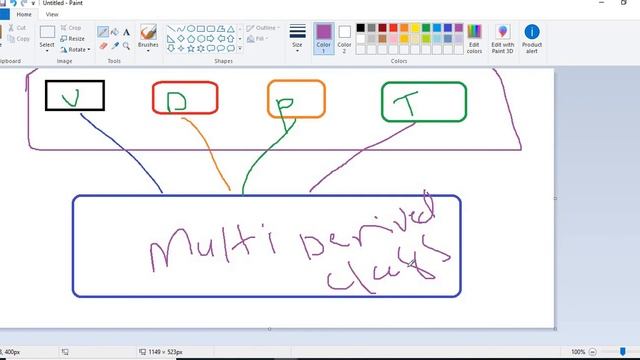
Task: Choose the Oval shape
Action: click(x=191, y=29)
